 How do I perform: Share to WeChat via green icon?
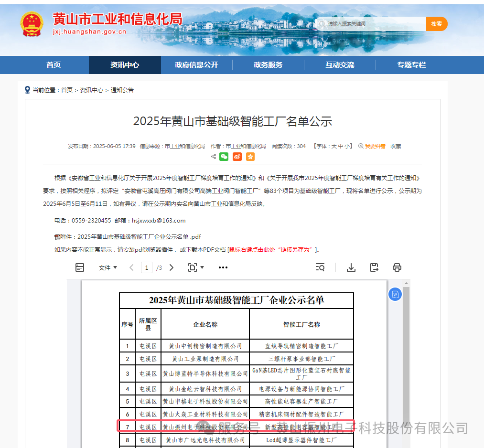pyautogui.click(x=224, y=157)
